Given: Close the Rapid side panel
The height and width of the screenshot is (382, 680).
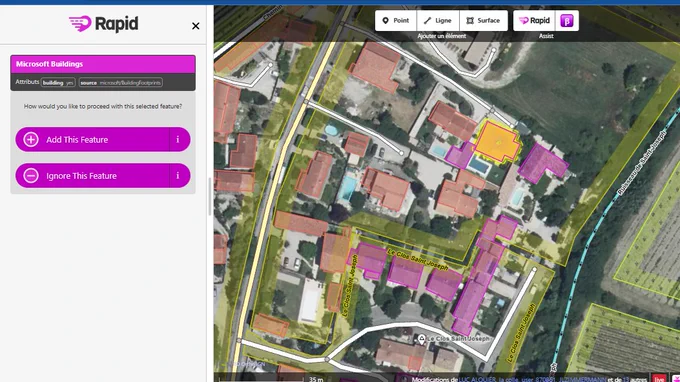Looking at the screenshot, I should 196,26.
